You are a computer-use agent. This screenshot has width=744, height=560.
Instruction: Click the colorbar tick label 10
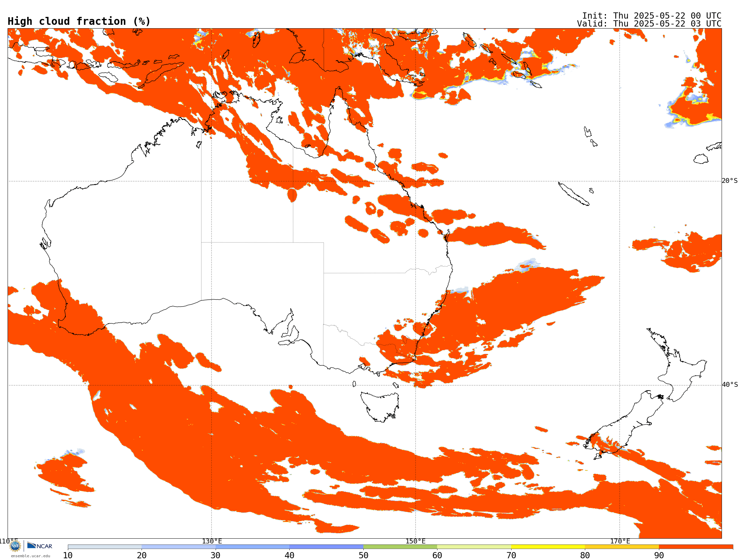coord(68,555)
